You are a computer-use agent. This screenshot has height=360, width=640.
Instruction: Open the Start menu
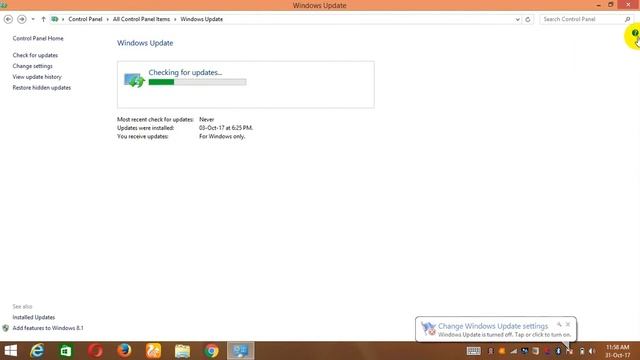pos(11,351)
